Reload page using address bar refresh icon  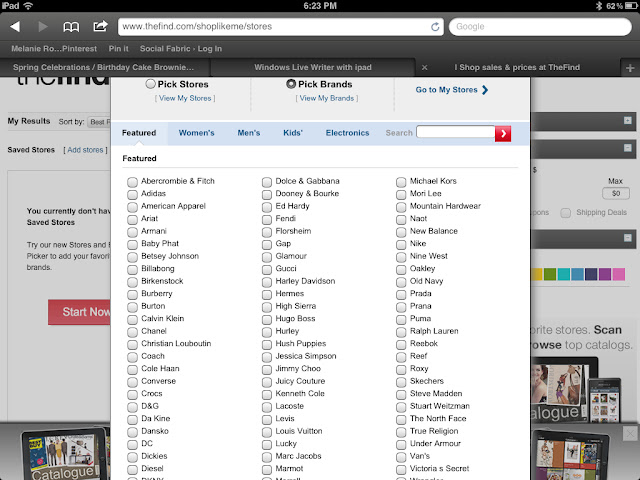[435, 26]
